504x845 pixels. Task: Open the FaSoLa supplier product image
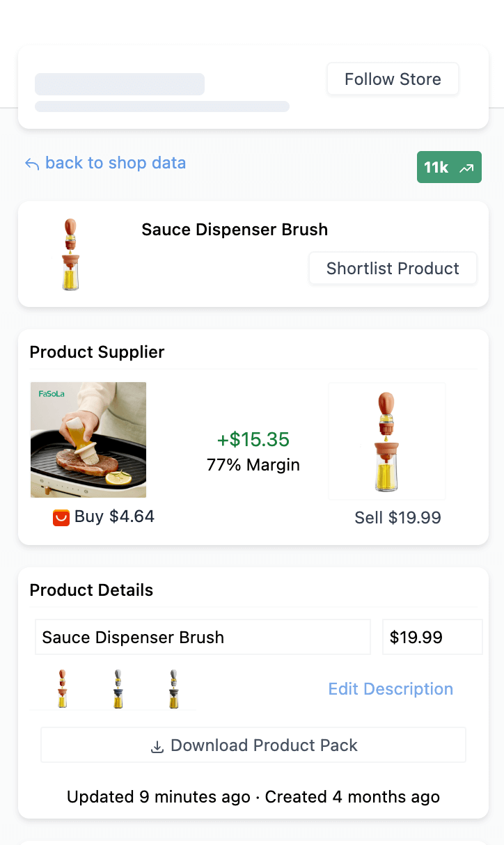[x=88, y=440]
